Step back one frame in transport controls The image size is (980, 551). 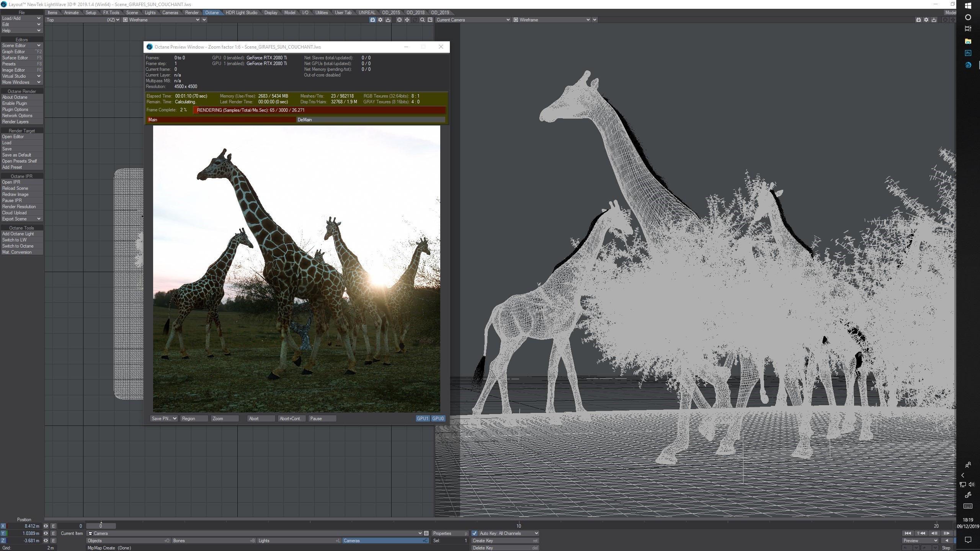click(x=934, y=533)
